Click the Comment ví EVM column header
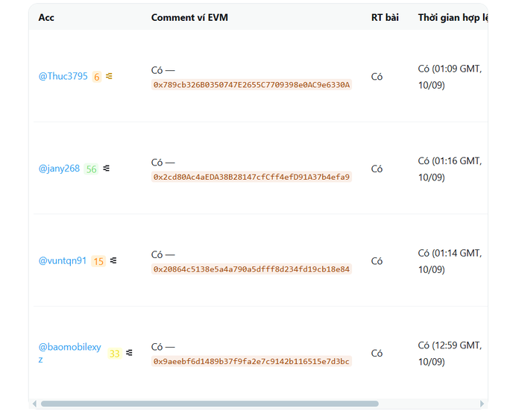Viewport: 507px width, 420px height. coord(189,17)
